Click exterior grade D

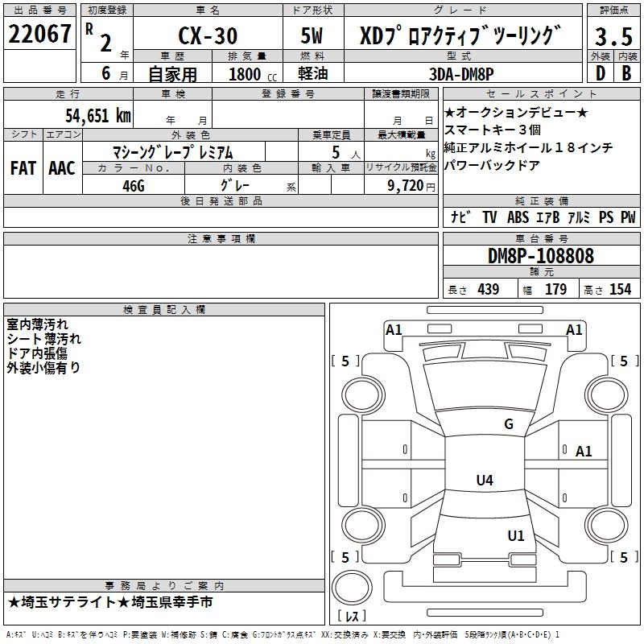[x=601, y=73]
